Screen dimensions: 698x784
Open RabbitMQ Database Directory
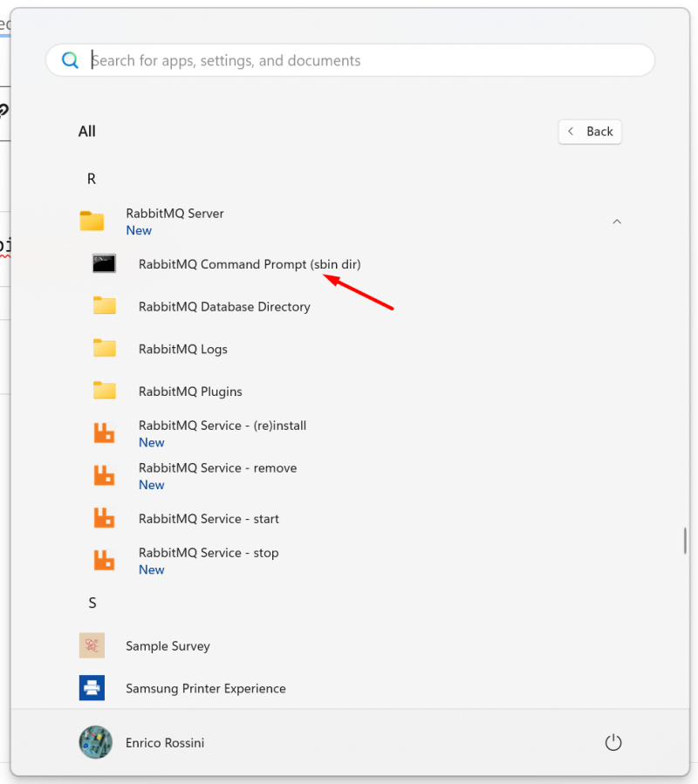(x=224, y=306)
